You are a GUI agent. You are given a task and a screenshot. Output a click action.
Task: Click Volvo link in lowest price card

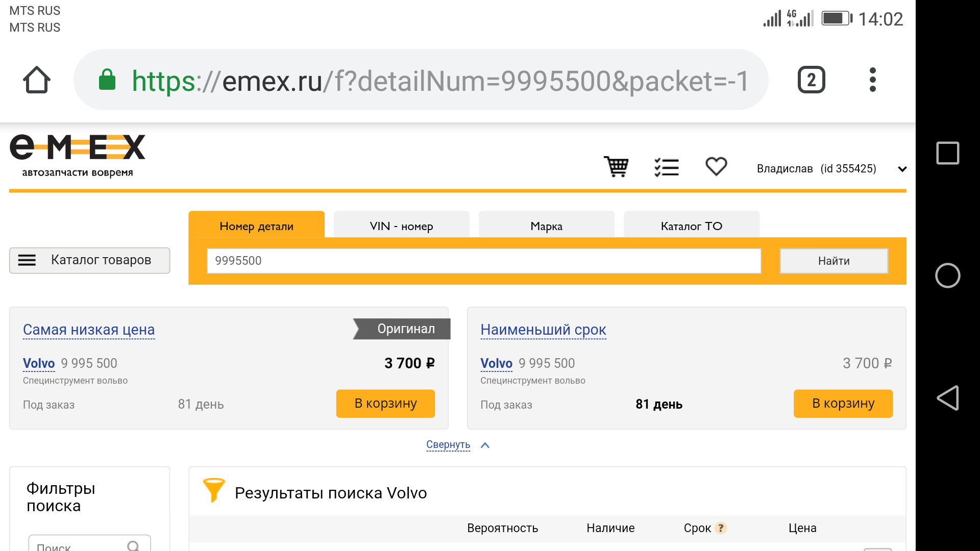click(x=39, y=363)
